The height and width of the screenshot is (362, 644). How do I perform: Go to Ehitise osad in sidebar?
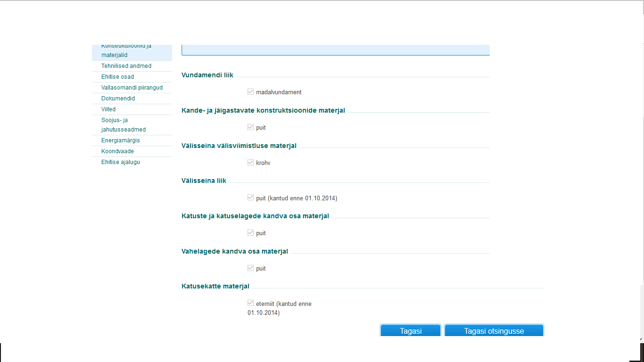[x=117, y=77]
